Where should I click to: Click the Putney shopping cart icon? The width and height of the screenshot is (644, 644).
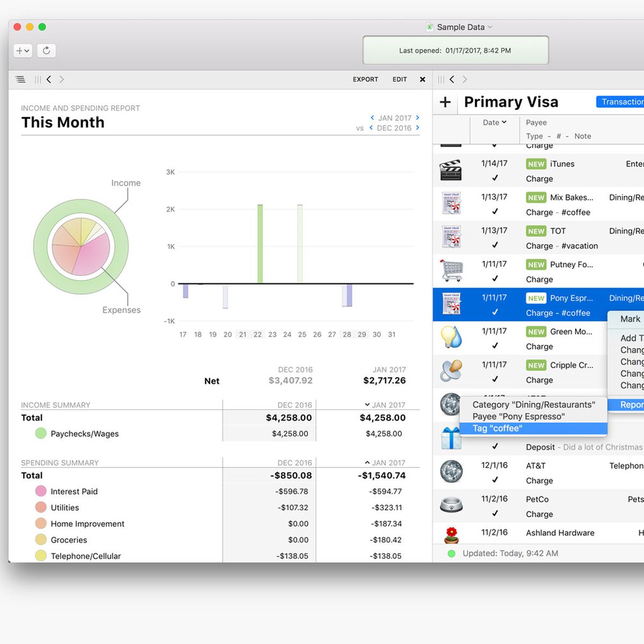(x=451, y=270)
